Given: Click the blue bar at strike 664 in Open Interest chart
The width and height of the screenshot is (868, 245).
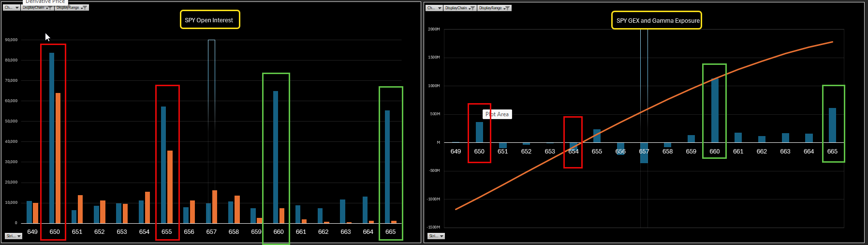Looking at the screenshot, I should (365, 210).
